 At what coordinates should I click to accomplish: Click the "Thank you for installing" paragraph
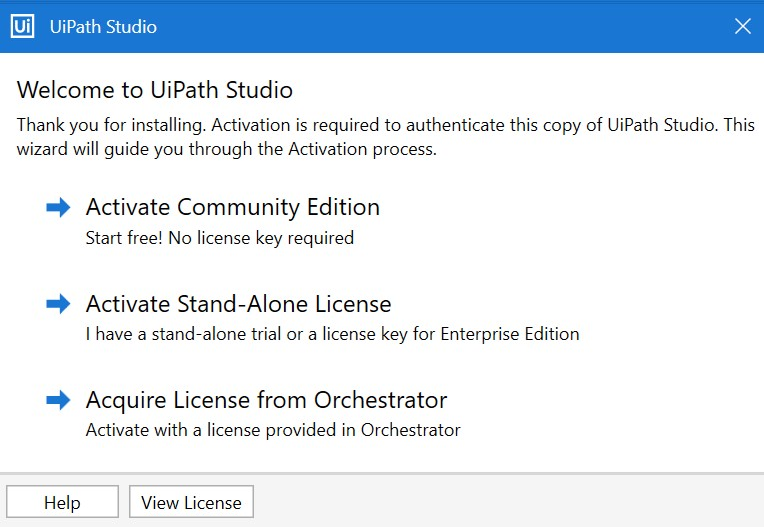[x=385, y=137]
